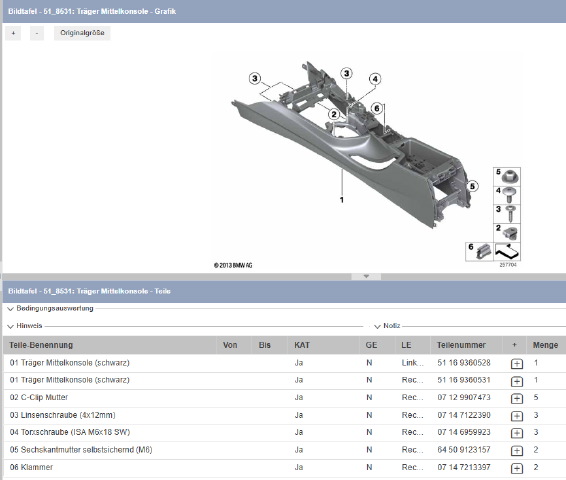Click part number 07 14 7122390

tap(464, 415)
